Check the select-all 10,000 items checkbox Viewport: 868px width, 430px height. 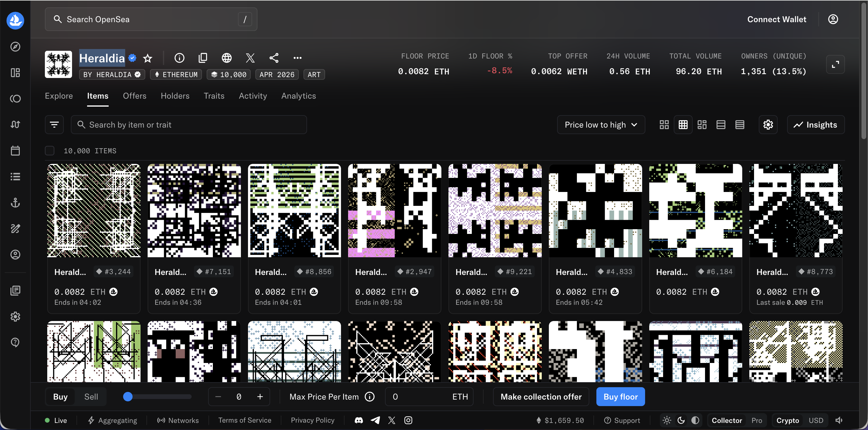point(50,151)
